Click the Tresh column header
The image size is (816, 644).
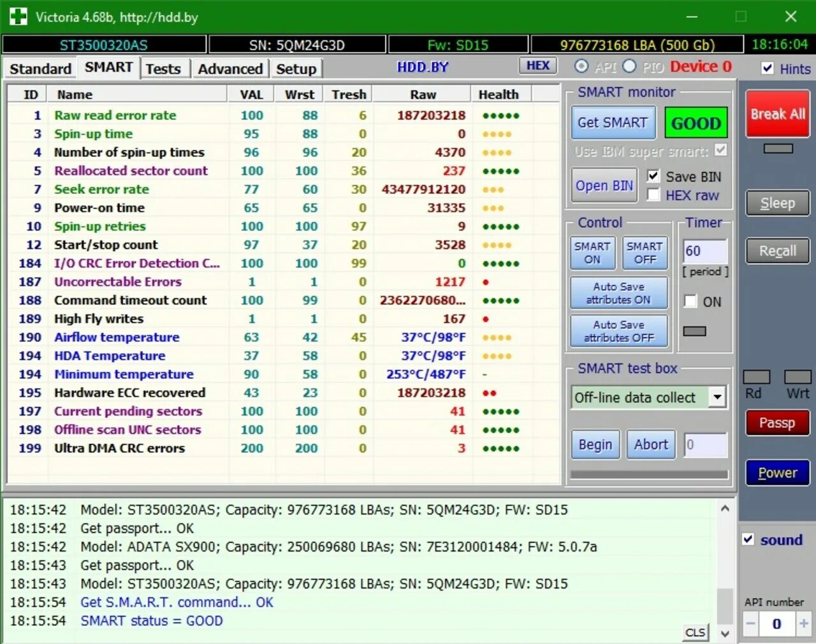click(349, 94)
